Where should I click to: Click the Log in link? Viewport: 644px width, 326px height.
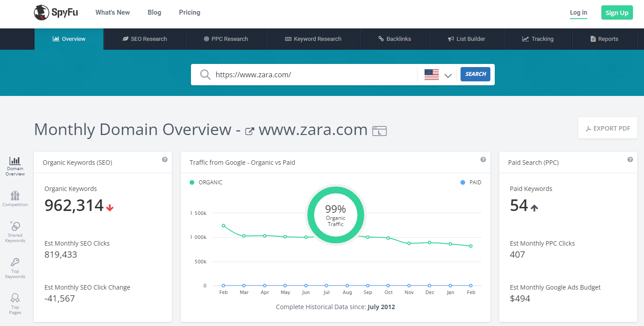coord(578,12)
